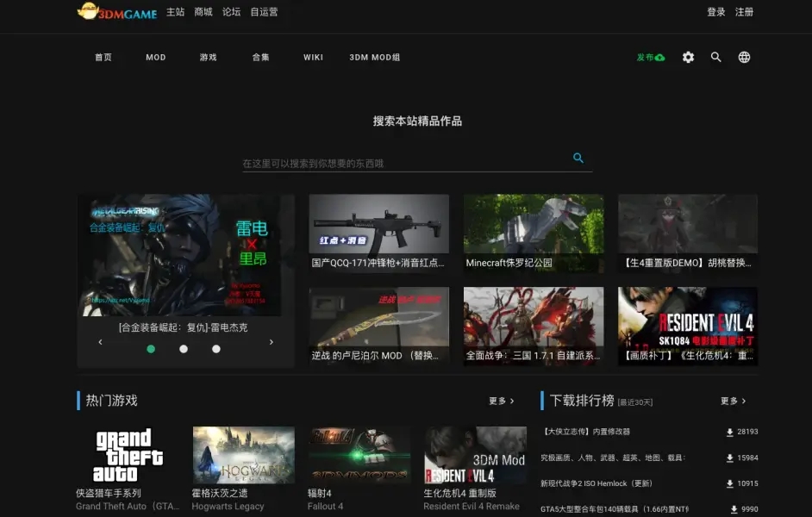
Task: Open the 全面战争：三国 1.7.1 thumbnail
Action: (x=534, y=326)
